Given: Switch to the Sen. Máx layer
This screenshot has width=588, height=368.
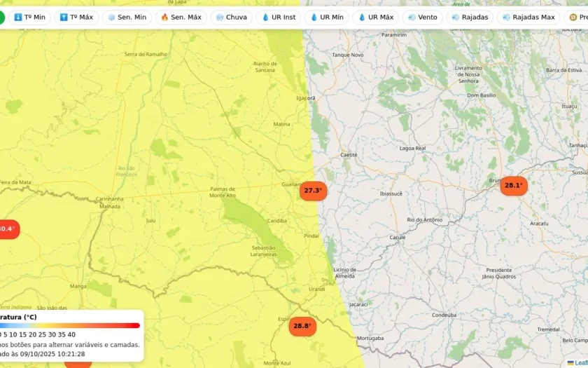Looking at the screenshot, I should [x=181, y=18].
